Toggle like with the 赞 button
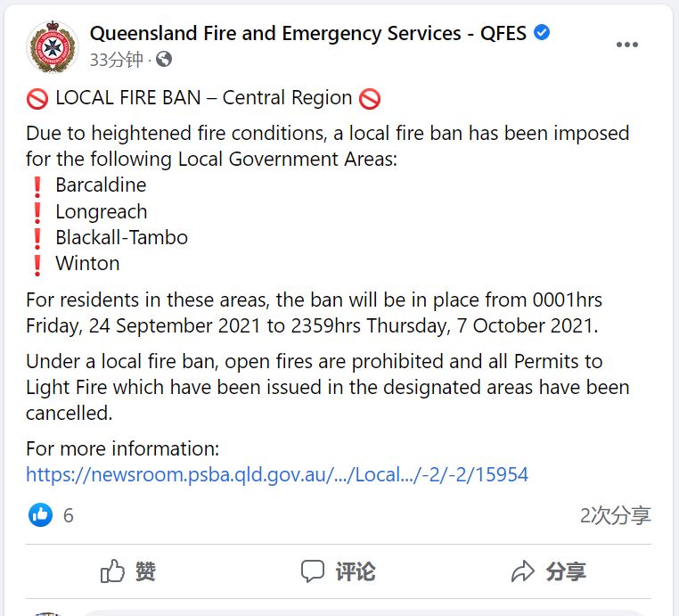679x616 pixels. 128,571
